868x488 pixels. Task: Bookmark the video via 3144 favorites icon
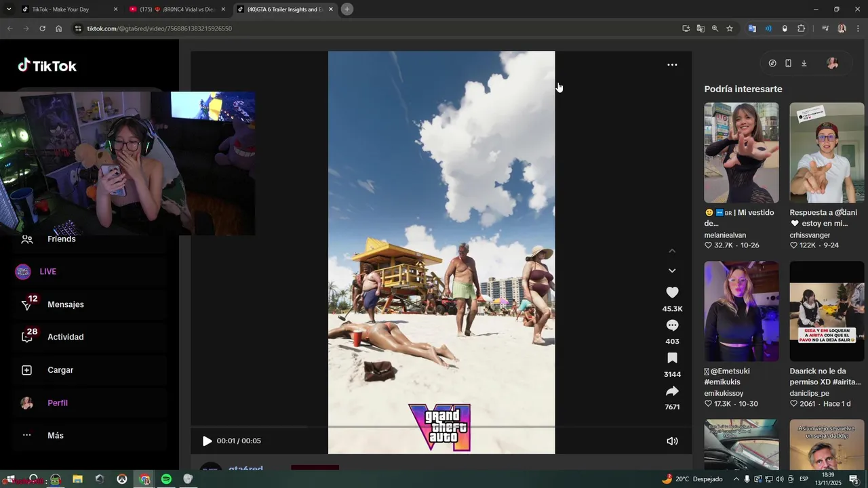tap(672, 358)
